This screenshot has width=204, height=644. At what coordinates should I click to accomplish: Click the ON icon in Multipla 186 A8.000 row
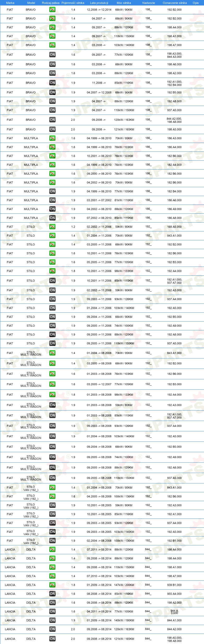point(52,218)
